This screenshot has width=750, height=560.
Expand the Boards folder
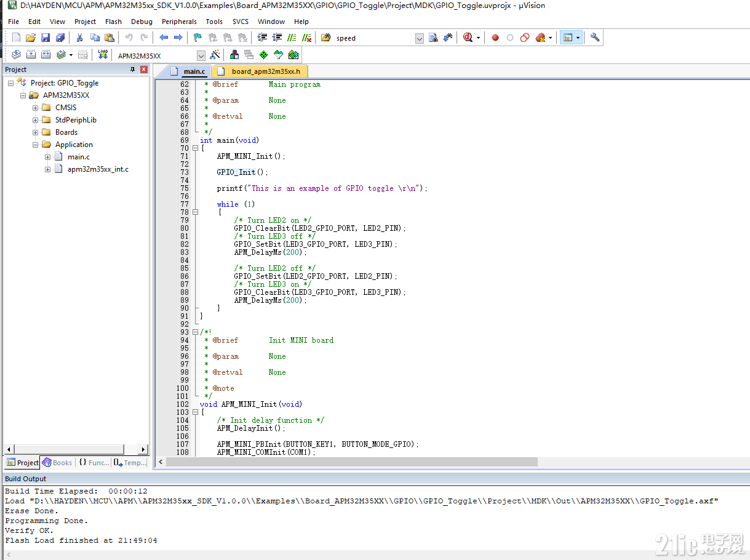36,132
